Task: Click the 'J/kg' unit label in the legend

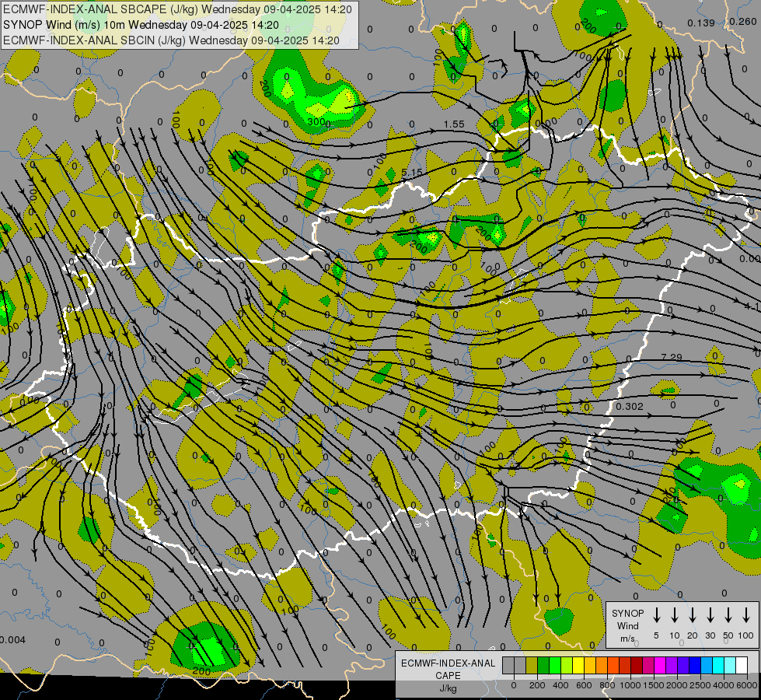Action: pos(448,688)
